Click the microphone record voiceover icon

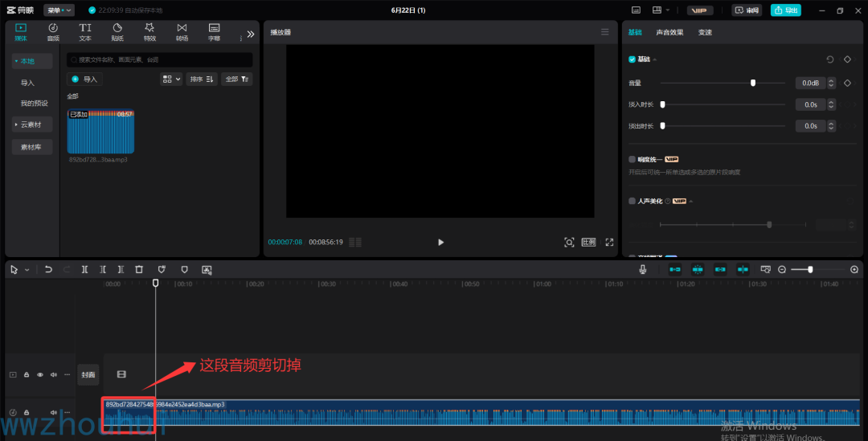click(643, 270)
